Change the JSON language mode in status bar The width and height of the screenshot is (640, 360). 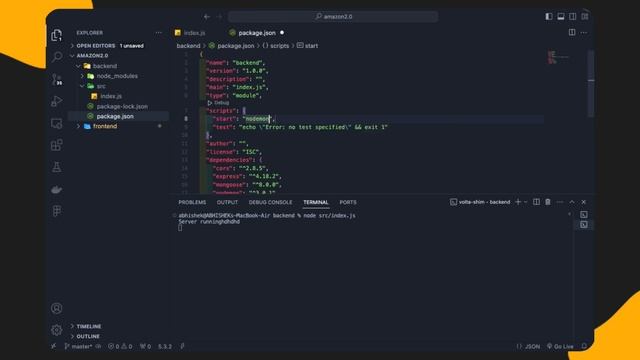[x=532, y=346]
